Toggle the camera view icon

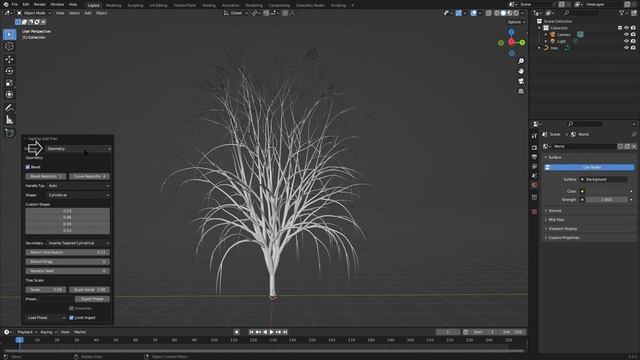(521, 81)
